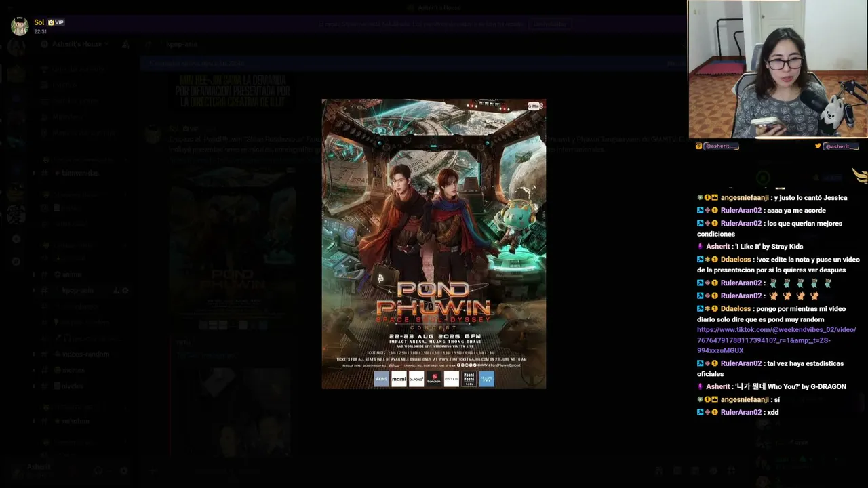Click the streamer's webcam feed
Screen dimensions: 868x488
[778, 69]
